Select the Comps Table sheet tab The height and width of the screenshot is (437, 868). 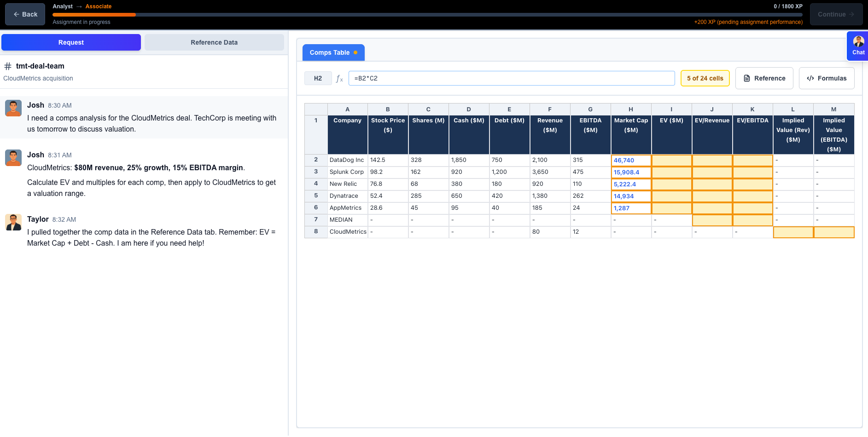click(x=330, y=52)
